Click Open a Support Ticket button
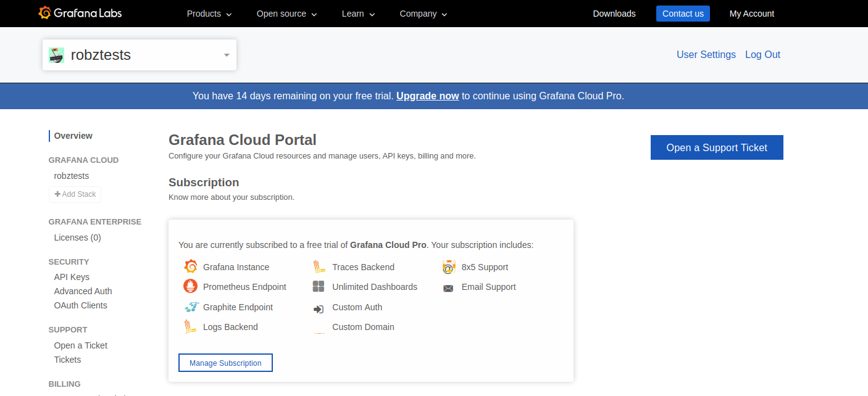This screenshot has width=868, height=396. (717, 147)
